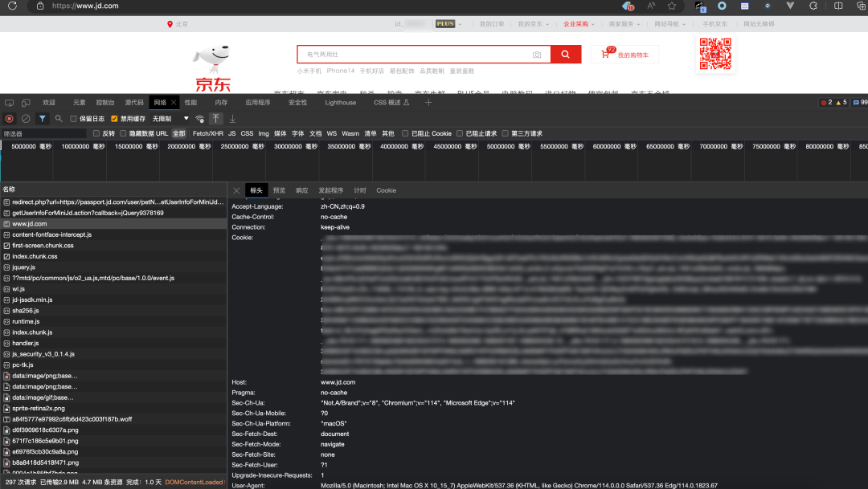
Task: Open network search with magnifier icon
Action: (x=59, y=118)
